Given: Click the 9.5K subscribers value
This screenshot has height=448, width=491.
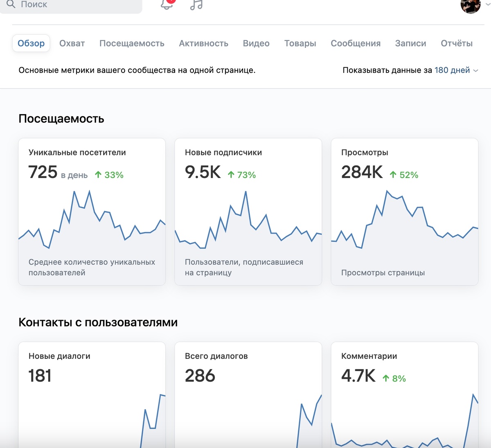Looking at the screenshot, I should coord(203,172).
